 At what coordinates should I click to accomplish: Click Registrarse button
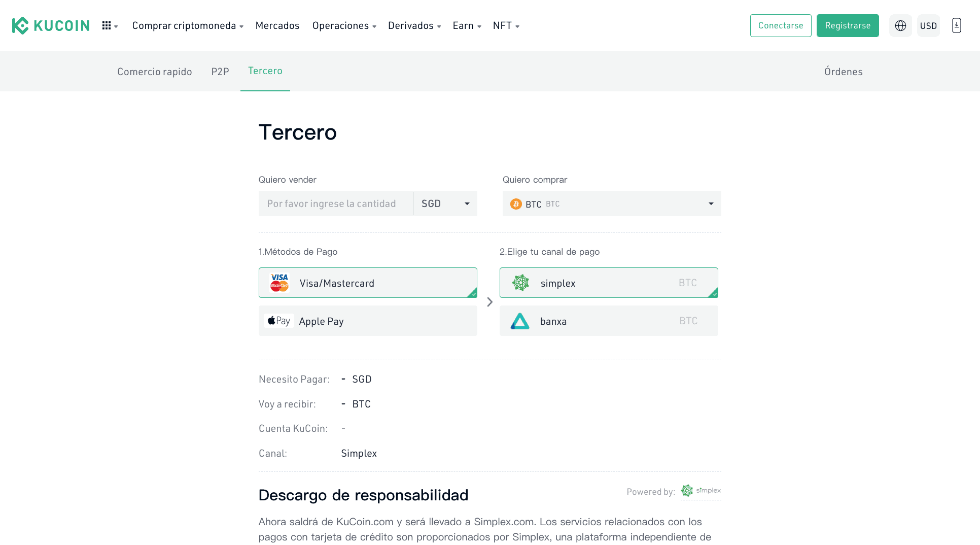click(x=848, y=25)
